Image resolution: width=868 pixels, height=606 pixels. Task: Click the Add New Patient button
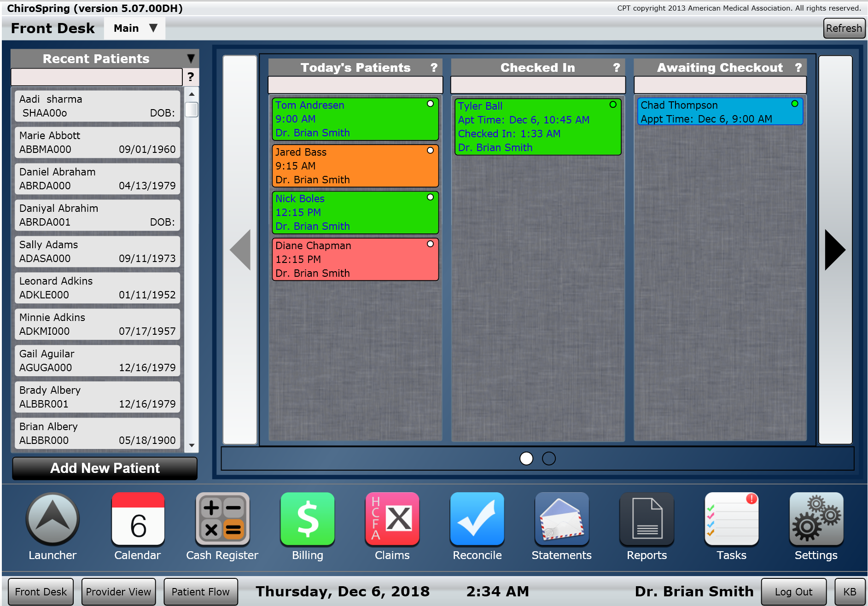point(105,468)
